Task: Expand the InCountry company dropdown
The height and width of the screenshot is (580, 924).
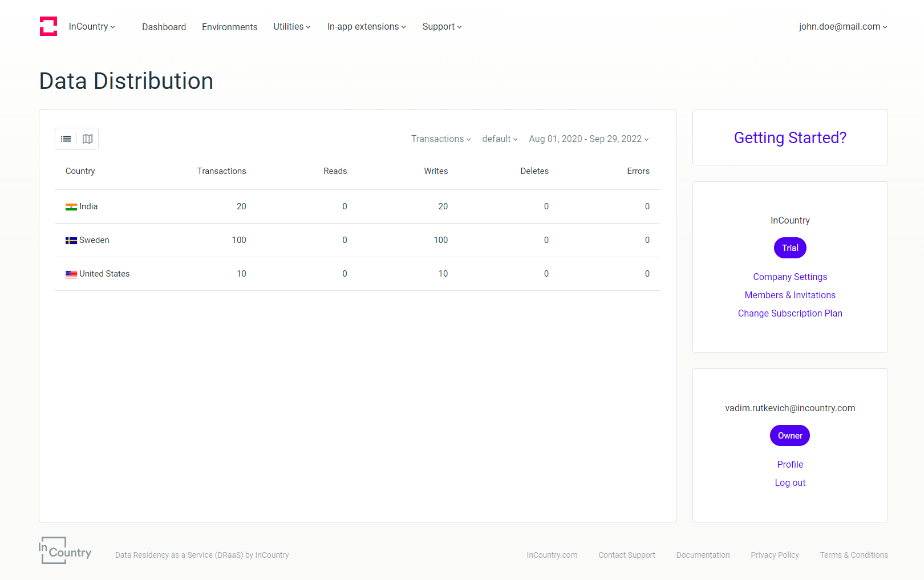Action: (92, 27)
